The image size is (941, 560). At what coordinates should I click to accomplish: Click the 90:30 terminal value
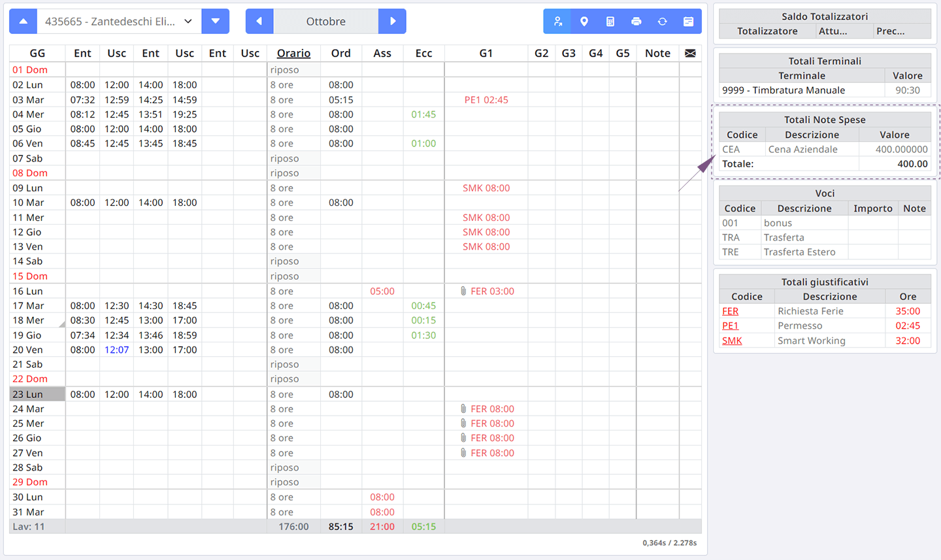click(908, 91)
